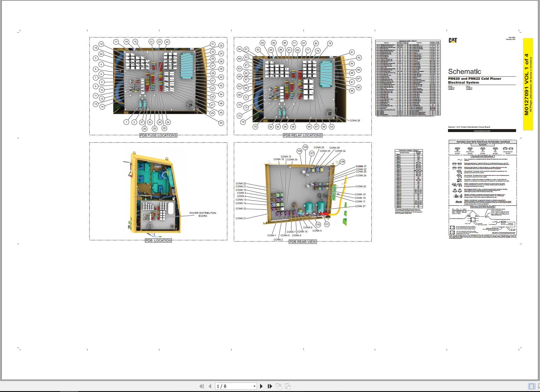Click the PDB RELAY LOCATIONS caption
The image size is (540, 392).
(x=303, y=135)
